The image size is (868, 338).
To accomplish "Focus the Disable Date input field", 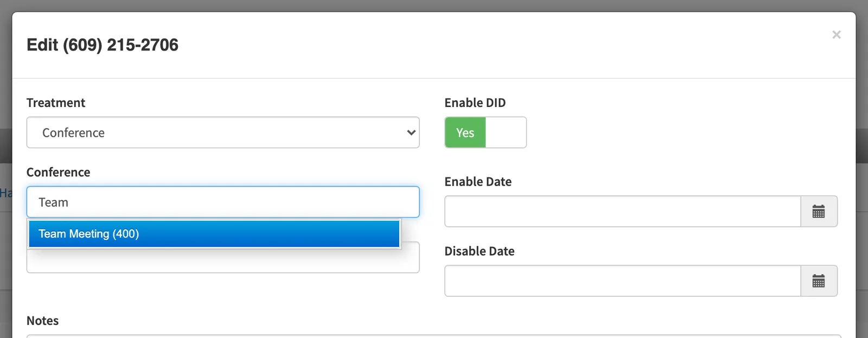I will [623, 281].
